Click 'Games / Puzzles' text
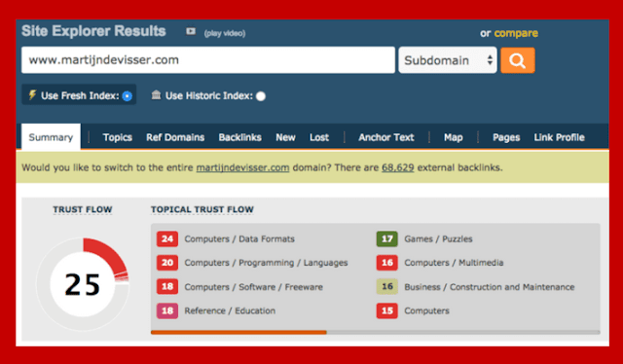The image size is (623, 364). [438, 238]
